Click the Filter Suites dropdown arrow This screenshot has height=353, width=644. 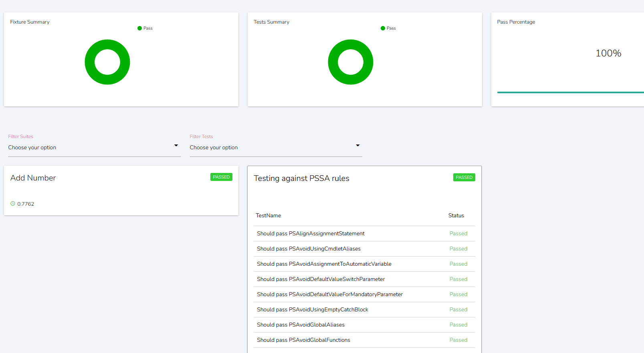click(176, 145)
